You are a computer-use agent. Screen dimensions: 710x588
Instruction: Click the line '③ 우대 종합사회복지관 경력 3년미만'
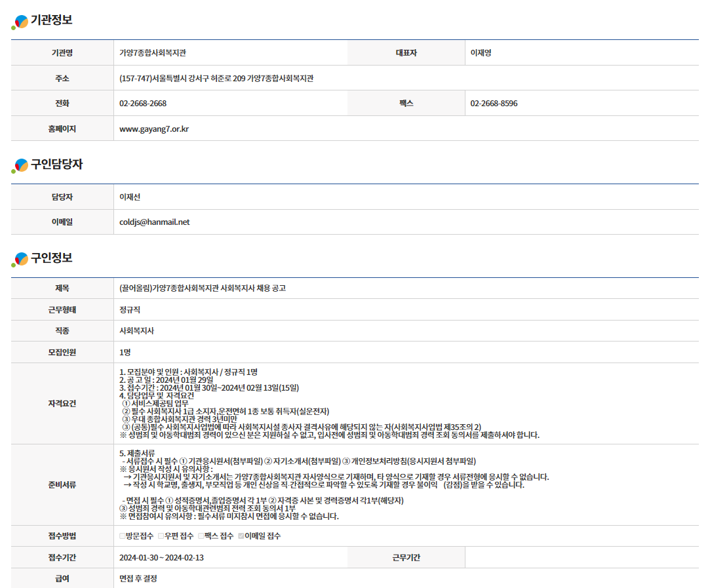coord(180,419)
